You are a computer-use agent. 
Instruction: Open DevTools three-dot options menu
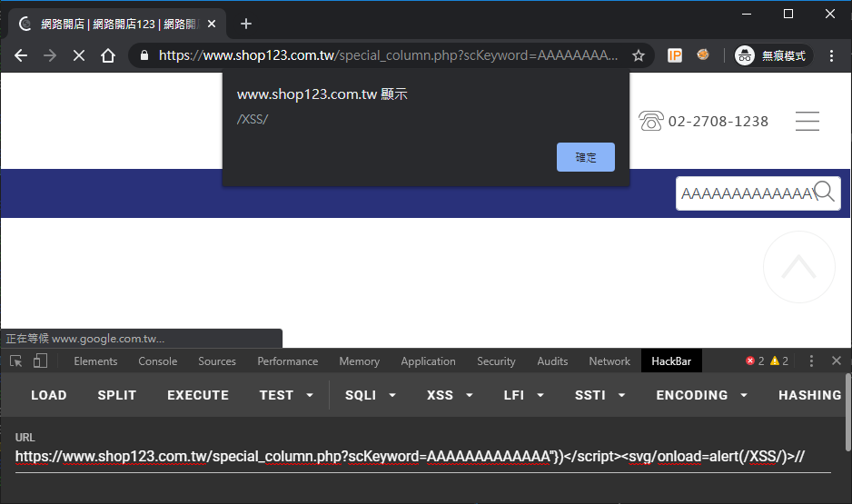tap(811, 361)
